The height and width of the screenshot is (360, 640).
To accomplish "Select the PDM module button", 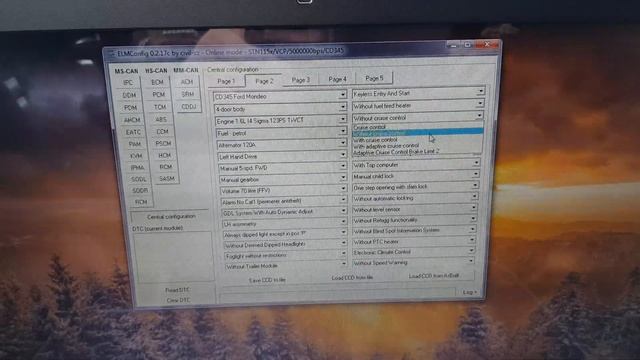I will pyautogui.click(x=130, y=108).
